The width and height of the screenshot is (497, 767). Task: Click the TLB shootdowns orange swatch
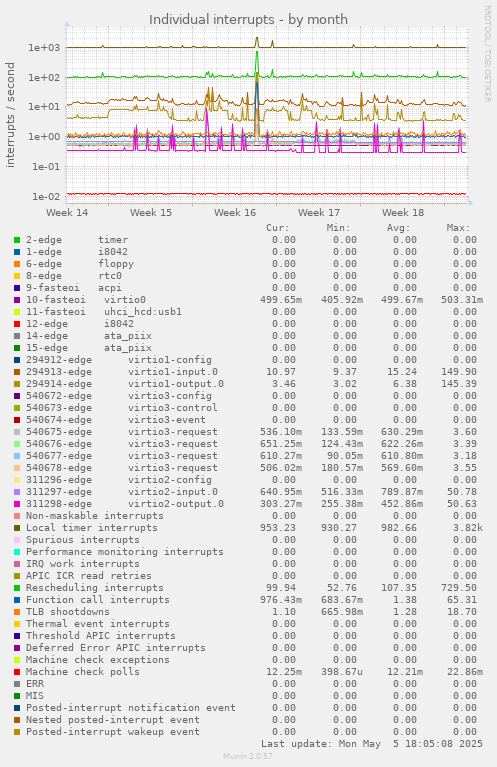pos(17,612)
